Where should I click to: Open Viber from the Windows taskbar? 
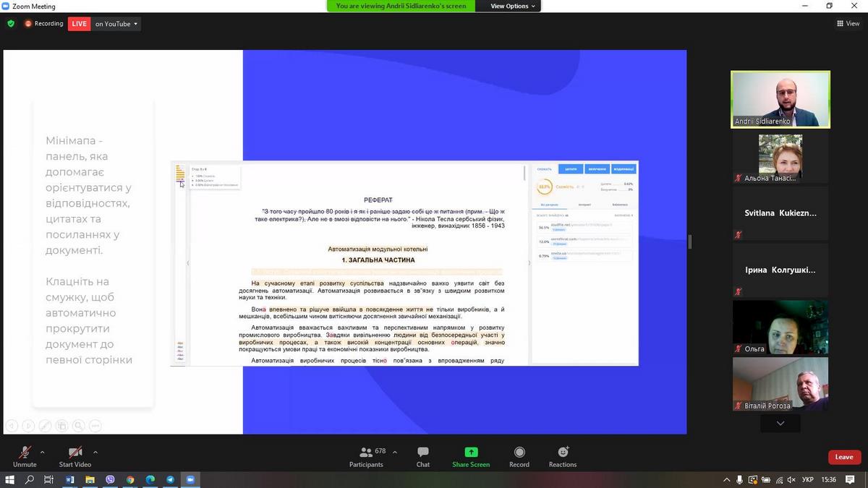110,479
